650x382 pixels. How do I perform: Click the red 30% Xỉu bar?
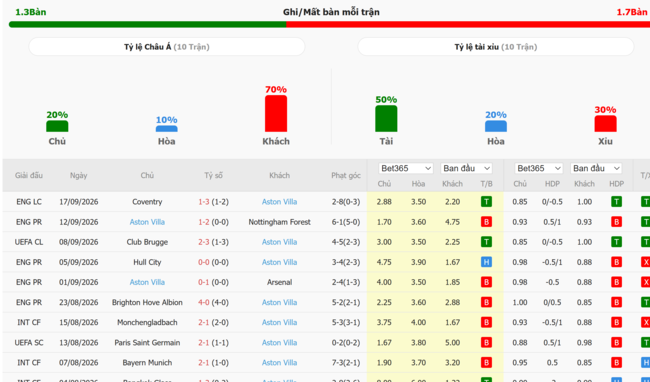(606, 123)
